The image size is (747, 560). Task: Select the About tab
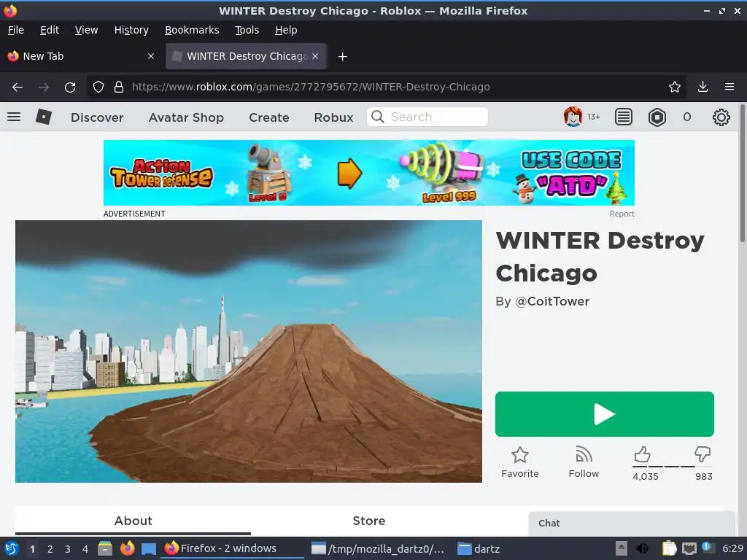tap(133, 521)
